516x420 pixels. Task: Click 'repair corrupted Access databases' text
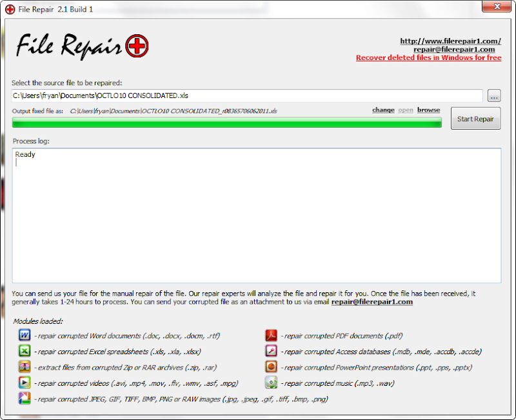point(381,352)
